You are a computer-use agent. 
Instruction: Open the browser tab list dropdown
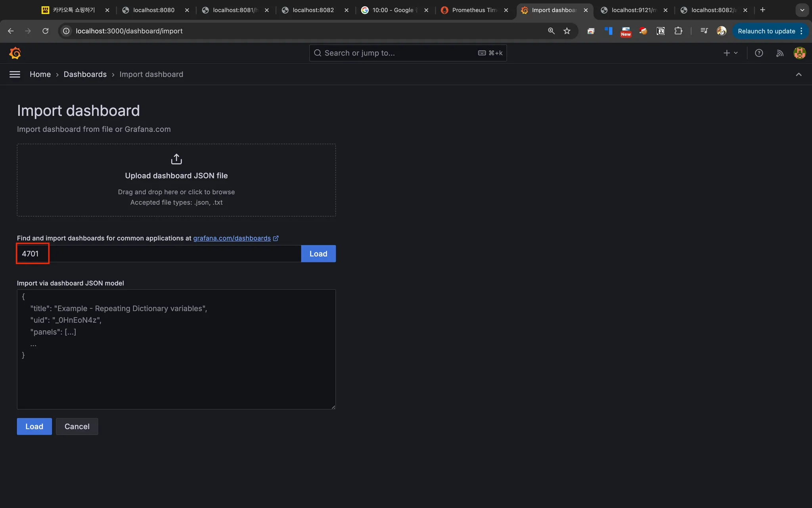click(802, 10)
